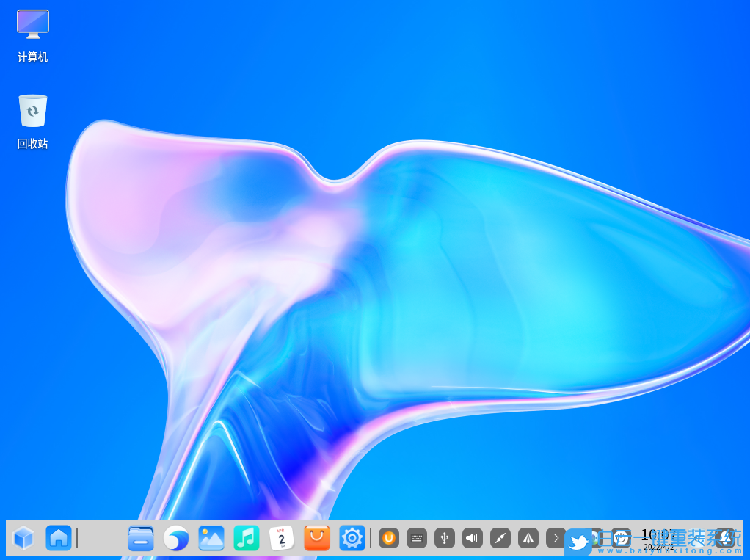Open the Launcher cube icon
This screenshot has width=750, height=560.
point(23,538)
